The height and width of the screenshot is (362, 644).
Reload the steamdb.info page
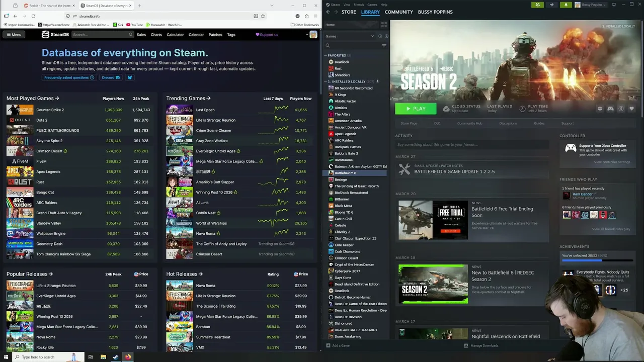click(33, 16)
